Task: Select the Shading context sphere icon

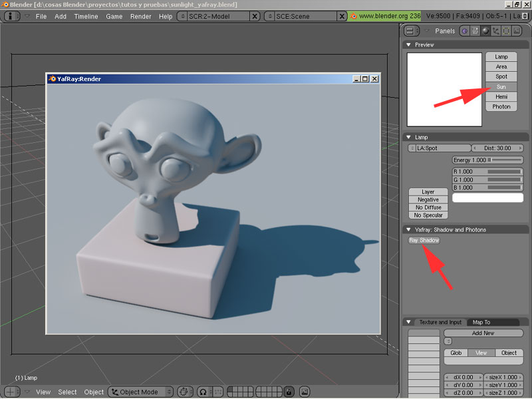Action: [485, 31]
